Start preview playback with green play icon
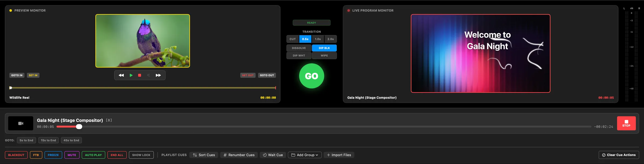Screen dimensions: 644x164 [x=131, y=75]
